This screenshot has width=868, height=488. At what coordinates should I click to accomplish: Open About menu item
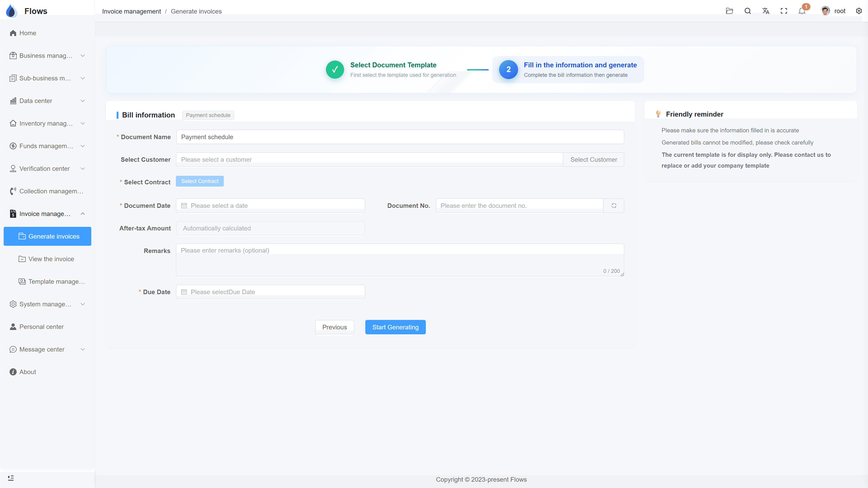pos(47,372)
